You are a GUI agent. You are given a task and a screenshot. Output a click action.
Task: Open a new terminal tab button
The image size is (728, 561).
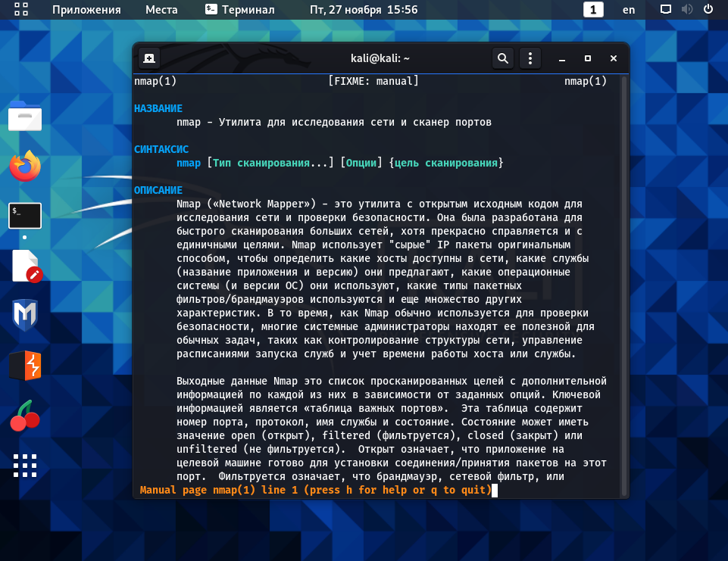(x=149, y=58)
